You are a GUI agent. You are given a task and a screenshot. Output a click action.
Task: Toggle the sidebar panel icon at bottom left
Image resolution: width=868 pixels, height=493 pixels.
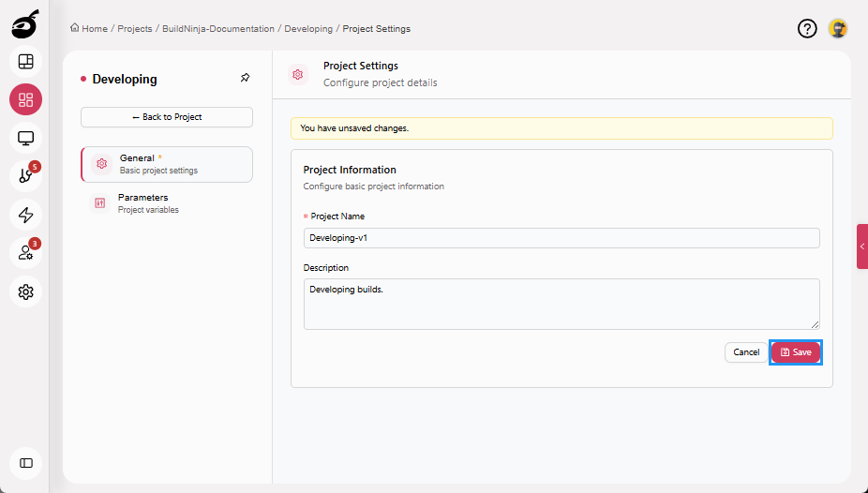click(x=26, y=463)
